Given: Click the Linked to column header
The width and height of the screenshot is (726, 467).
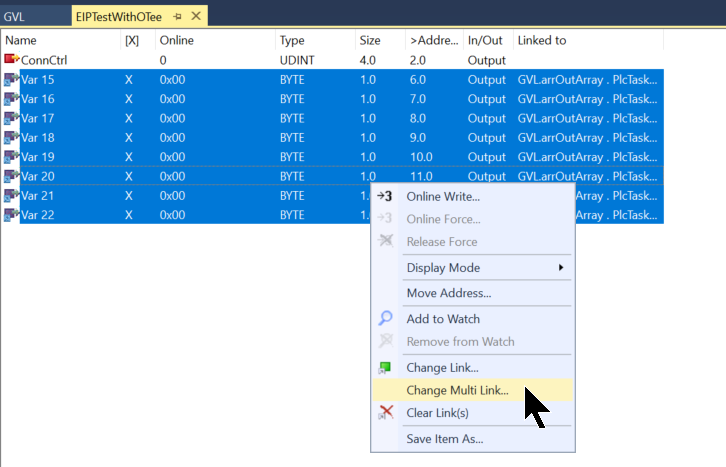Looking at the screenshot, I should (x=541, y=40).
